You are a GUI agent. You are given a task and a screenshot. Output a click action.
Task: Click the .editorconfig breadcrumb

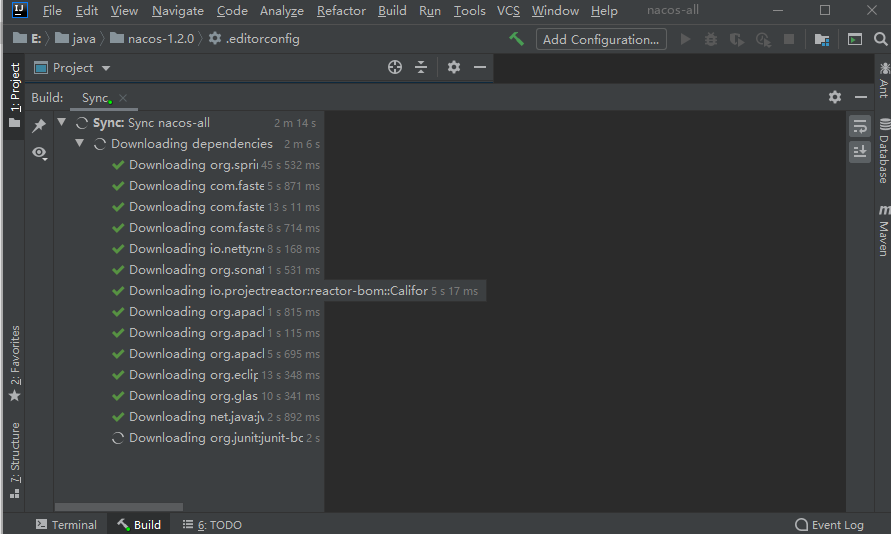(x=254, y=39)
